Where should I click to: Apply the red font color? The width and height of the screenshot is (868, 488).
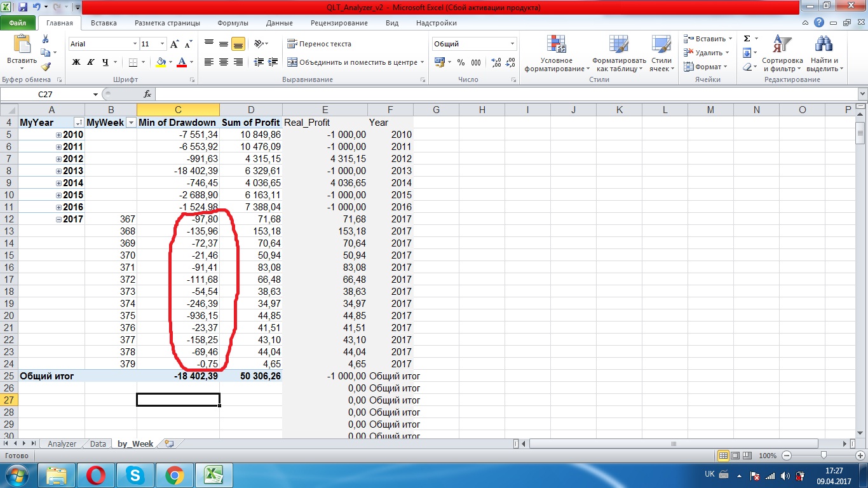182,62
